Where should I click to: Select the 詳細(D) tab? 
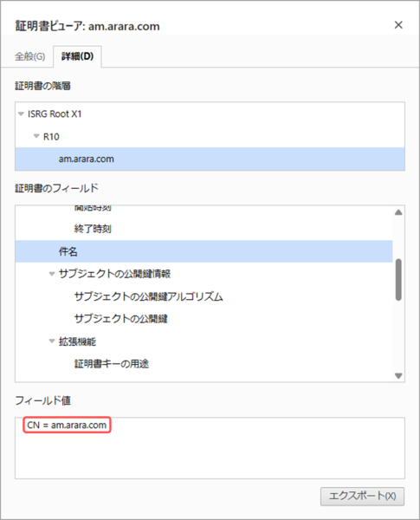[77, 56]
